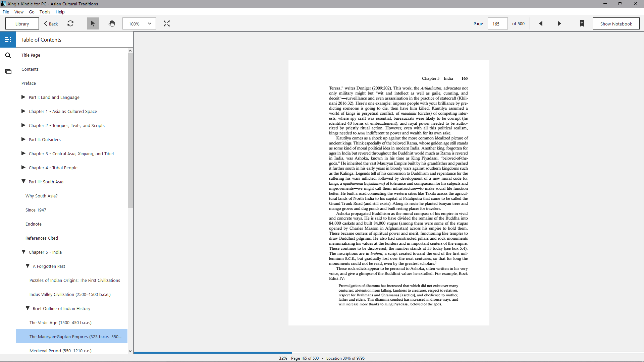The image size is (644, 362).
Task: Open the Search panel icon
Action: (x=8, y=55)
